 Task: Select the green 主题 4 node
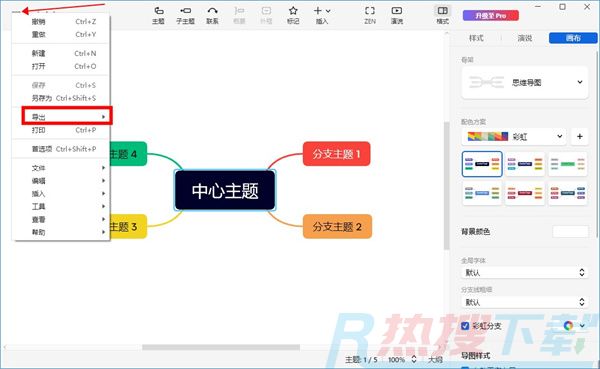click(x=128, y=154)
